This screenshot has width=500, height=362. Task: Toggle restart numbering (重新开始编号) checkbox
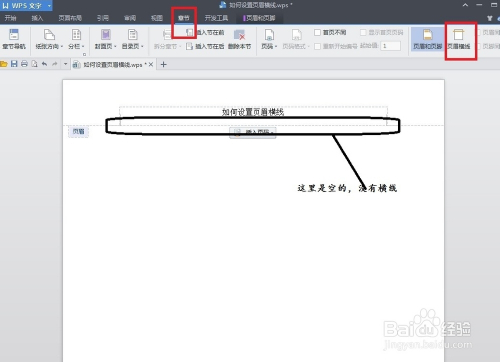(x=317, y=46)
